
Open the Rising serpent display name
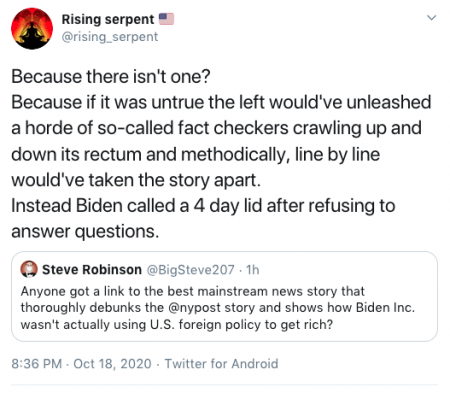108,19
